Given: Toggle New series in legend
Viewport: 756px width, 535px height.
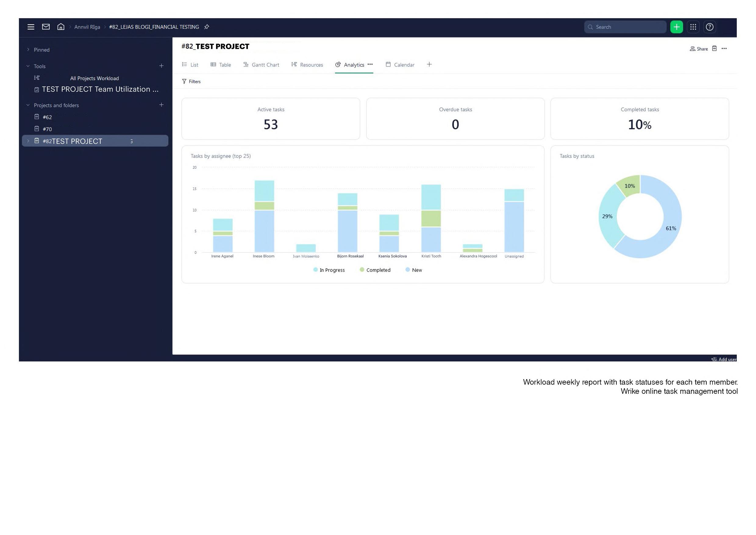Looking at the screenshot, I should point(414,270).
